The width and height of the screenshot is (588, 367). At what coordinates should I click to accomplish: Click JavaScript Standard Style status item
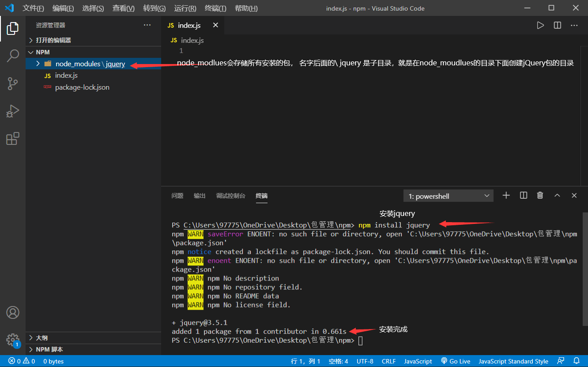point(513,361)
